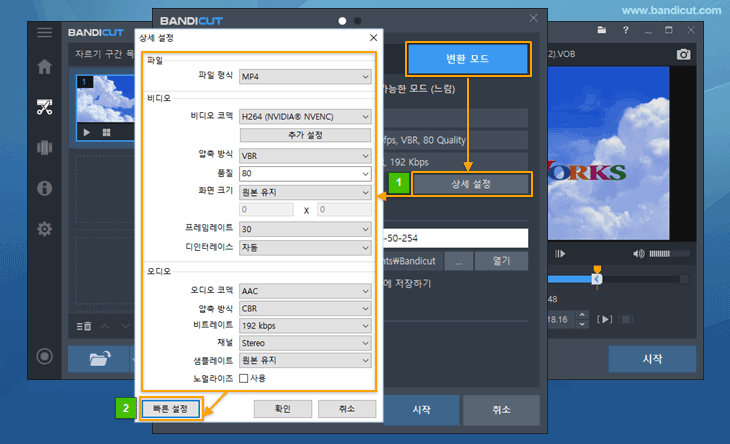This screenshot has width=730, height=444.
Task: Take a snapshot with the camera icon
Action: coord(683,54)
